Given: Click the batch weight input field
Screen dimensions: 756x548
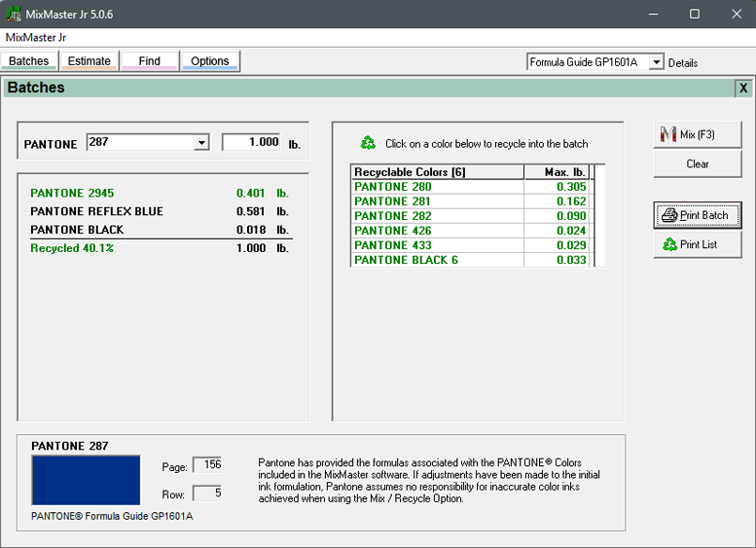Looking at the screenshot, I should (x=251, y=142).
